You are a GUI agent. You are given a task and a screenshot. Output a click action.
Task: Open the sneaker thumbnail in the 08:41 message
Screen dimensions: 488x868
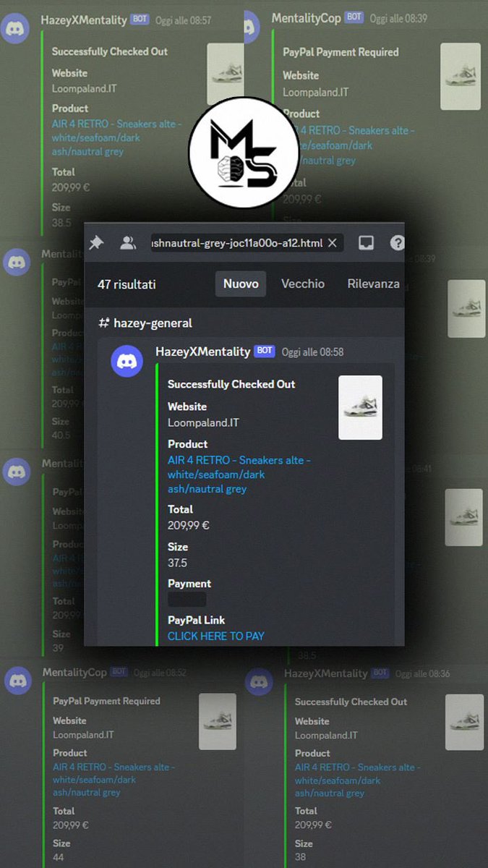463,517
